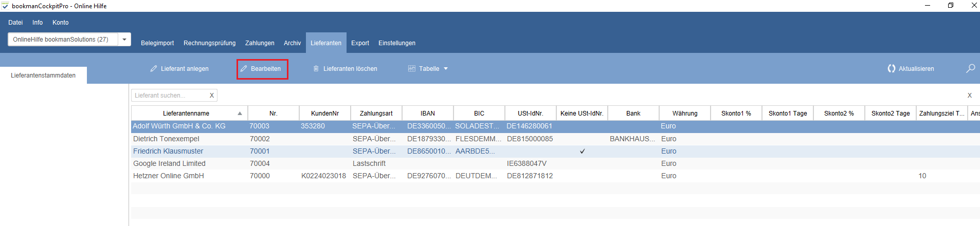
Task: Open search with the magnifier icon
Action: tap(970, 68)
